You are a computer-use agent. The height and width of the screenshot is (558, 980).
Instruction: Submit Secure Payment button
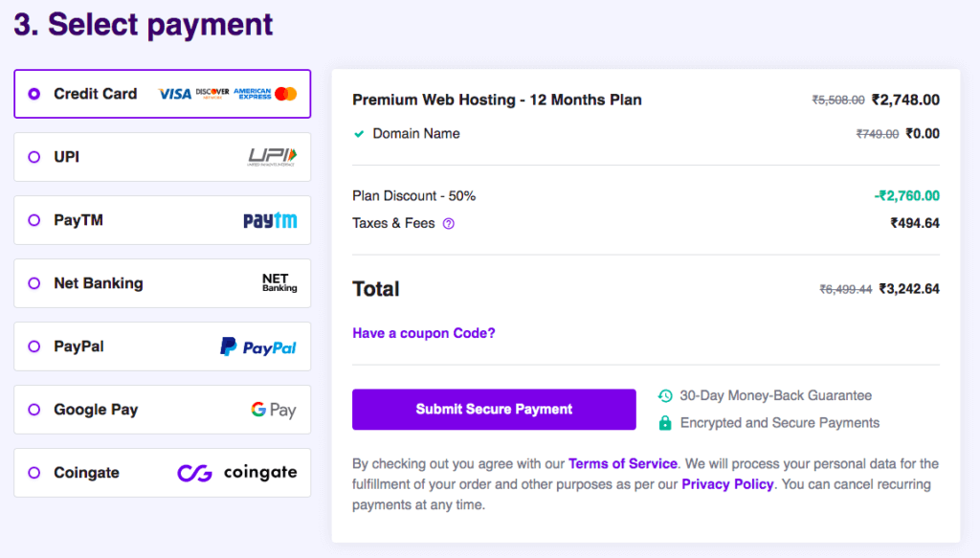pyautogui.click(x=494, y=410)
